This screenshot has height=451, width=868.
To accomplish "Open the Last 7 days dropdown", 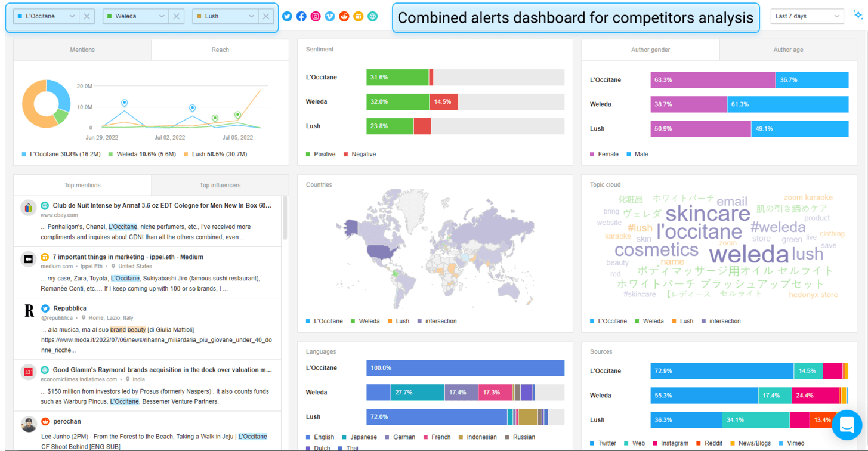I will [807, 16].
